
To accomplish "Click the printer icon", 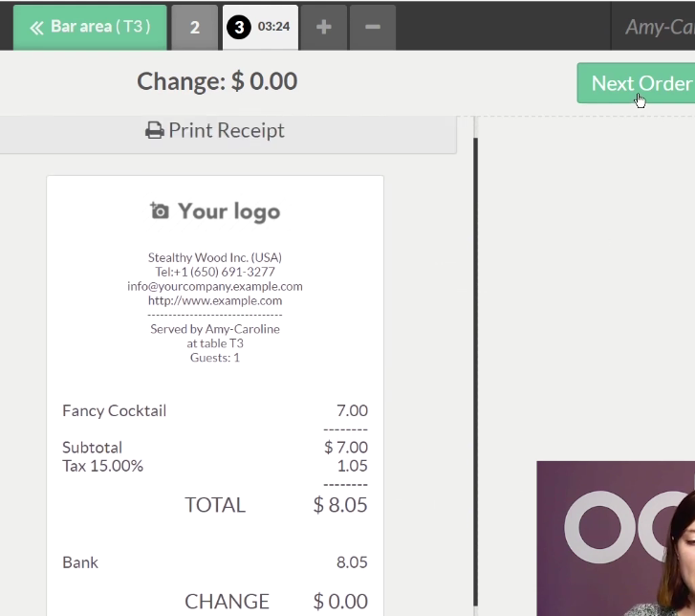I will point(154,131).
